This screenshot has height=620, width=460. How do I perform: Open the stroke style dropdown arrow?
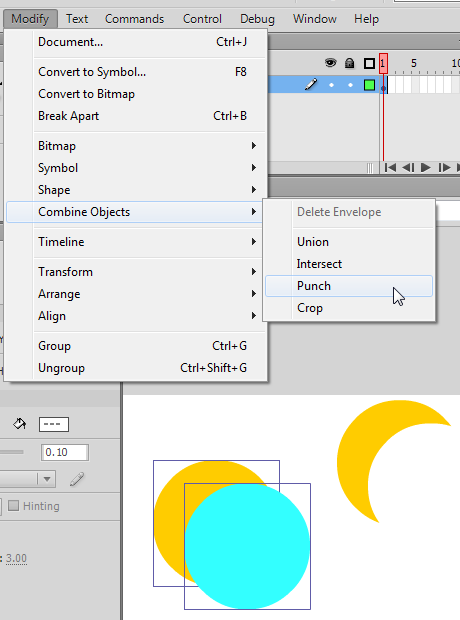(x=47, y=479)
